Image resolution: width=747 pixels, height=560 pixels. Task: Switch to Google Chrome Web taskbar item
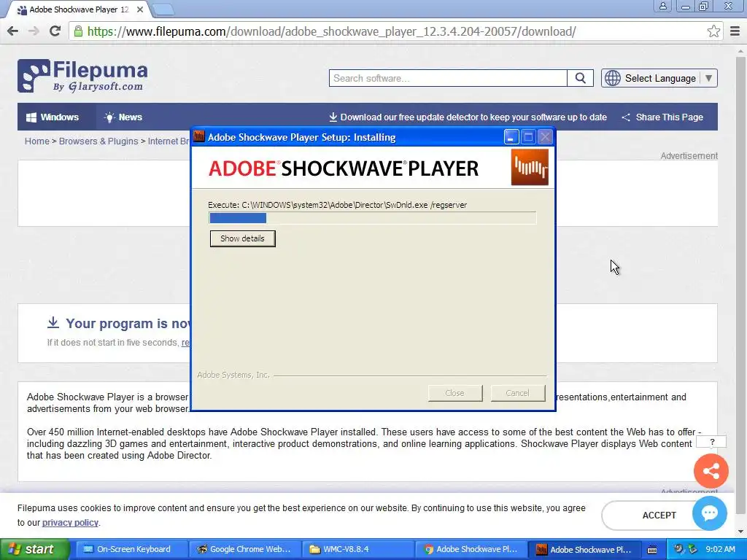(245, 549)
